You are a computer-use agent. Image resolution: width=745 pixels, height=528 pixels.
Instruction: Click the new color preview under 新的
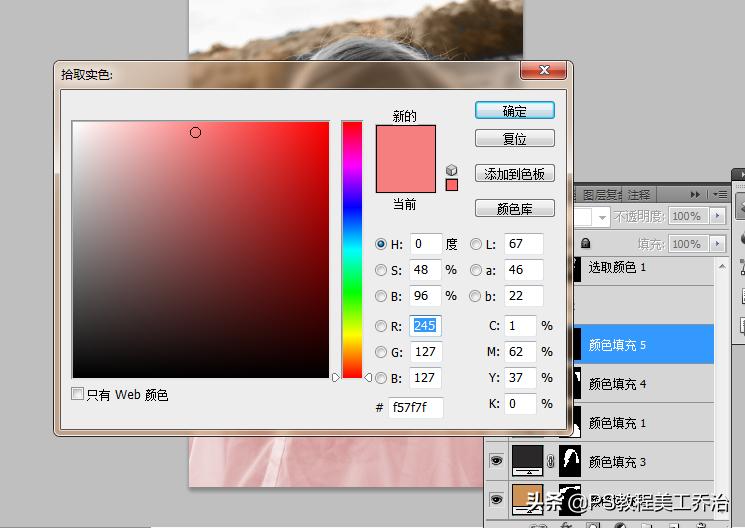tap(406, 142)
